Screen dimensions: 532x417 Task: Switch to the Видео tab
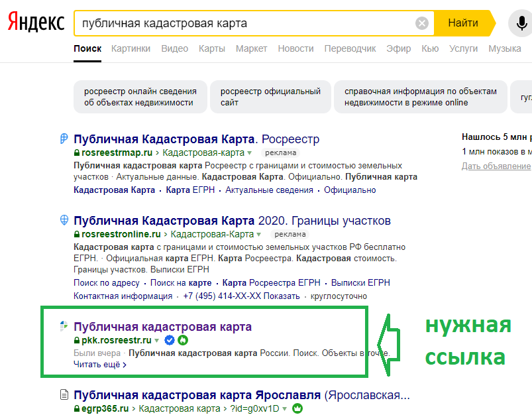pyautogui.click(x=174, y=48)
